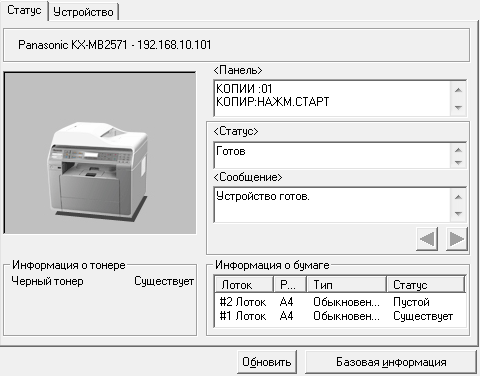
Task: Go to next message with right arrow
Action: (457, 239)
